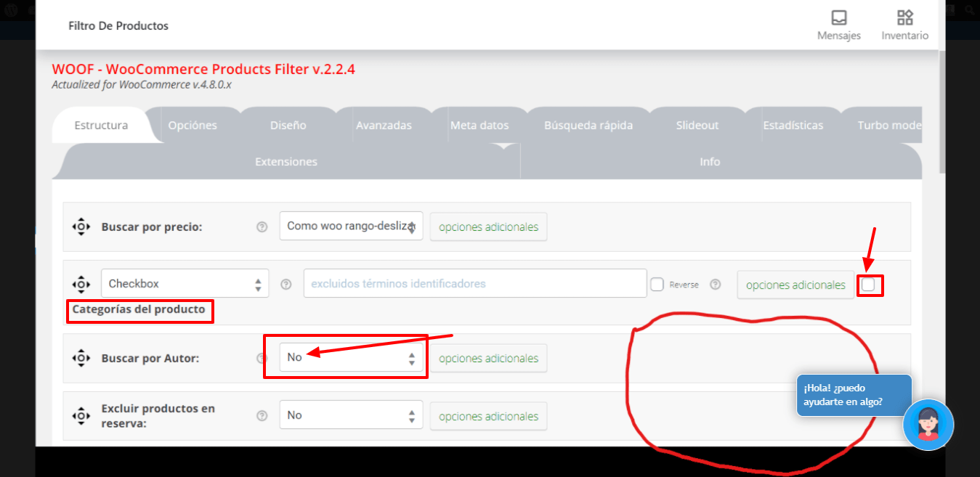Click opciones adicionales for Excluir productos en reserva
The height and width of the screenshot is (477, 980).
[x=488, y=416]
